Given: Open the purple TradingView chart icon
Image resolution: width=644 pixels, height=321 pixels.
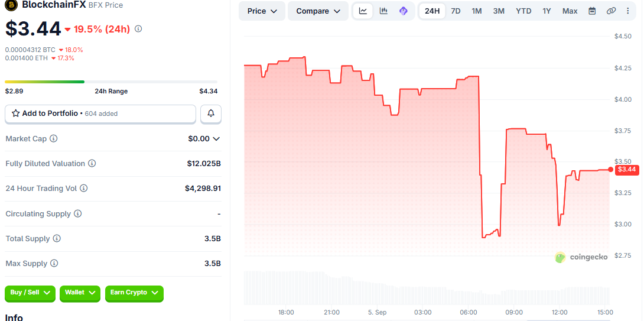Looking at the screenshot, I should click(404, 11).
